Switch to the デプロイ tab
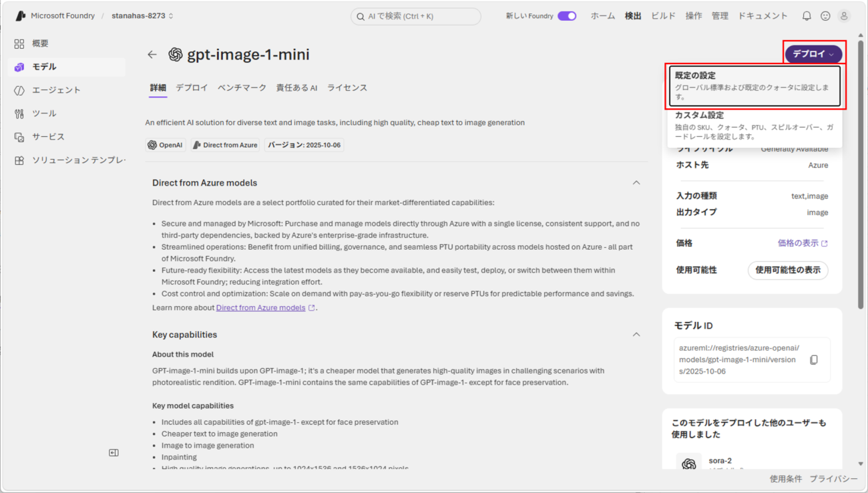Screen dimensions: 868x493 [192, 88]
